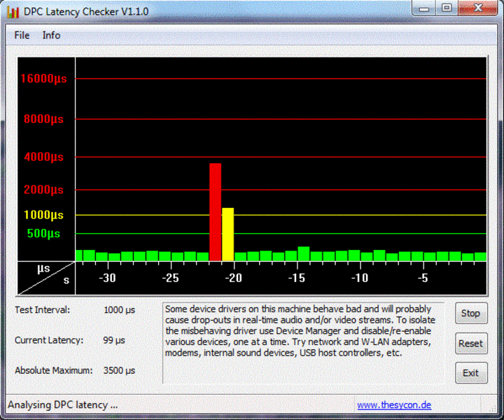The height and width of the screenshot is (420, 504).
Task: Click the 2000µs axis label
Action: (x=43, y=189)
